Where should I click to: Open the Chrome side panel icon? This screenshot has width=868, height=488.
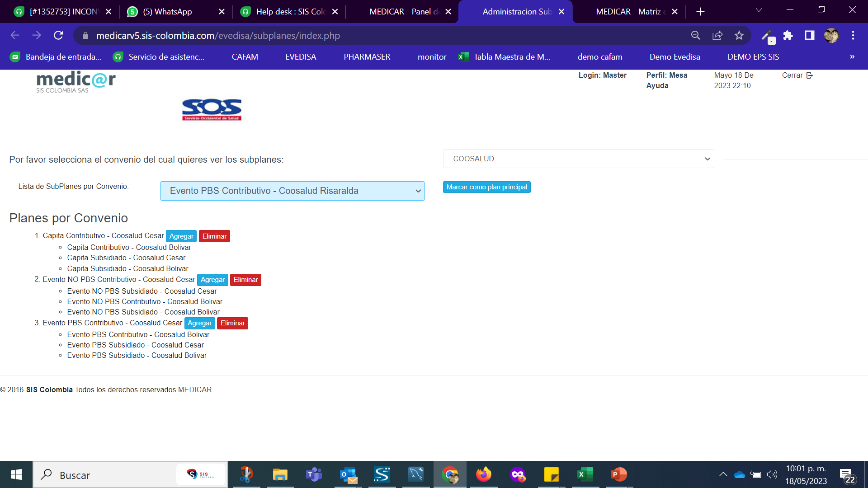pyautogui.click(x=809, y=35)
